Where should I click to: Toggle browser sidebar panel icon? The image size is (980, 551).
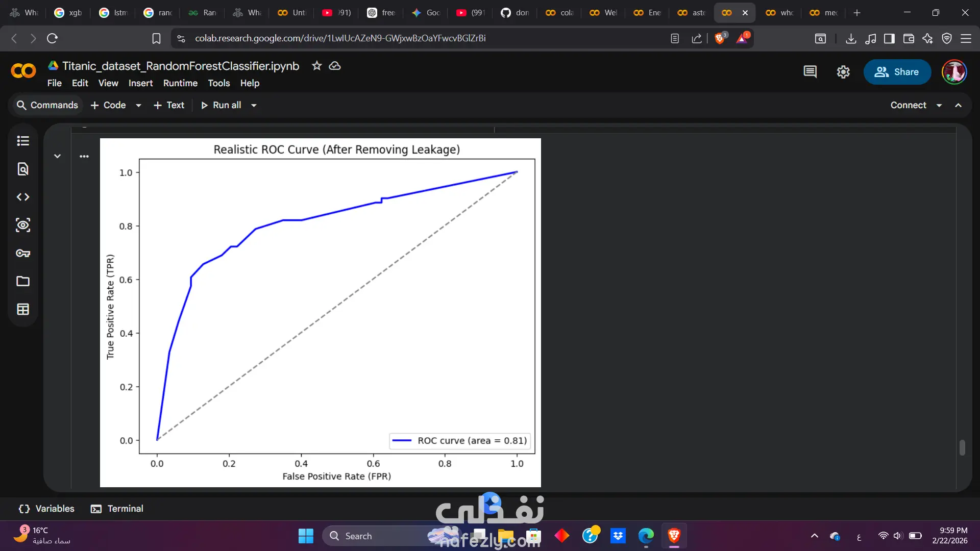pyautogui.click(x=889, y=38)
